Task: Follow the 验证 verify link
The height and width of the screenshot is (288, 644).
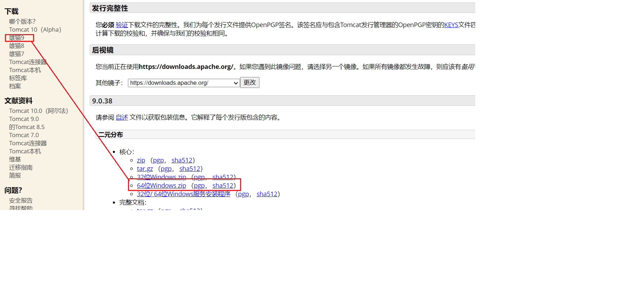Action: pos(122,25)
